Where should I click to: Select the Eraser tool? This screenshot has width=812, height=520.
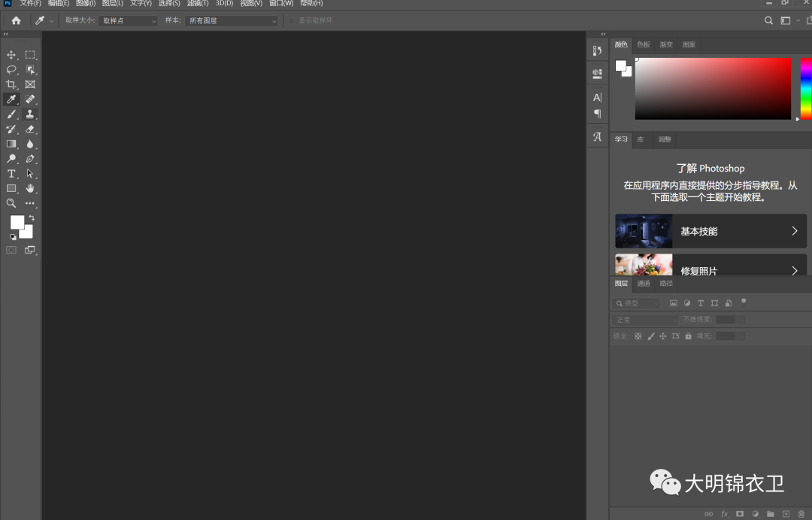click(x=30, y=129)
